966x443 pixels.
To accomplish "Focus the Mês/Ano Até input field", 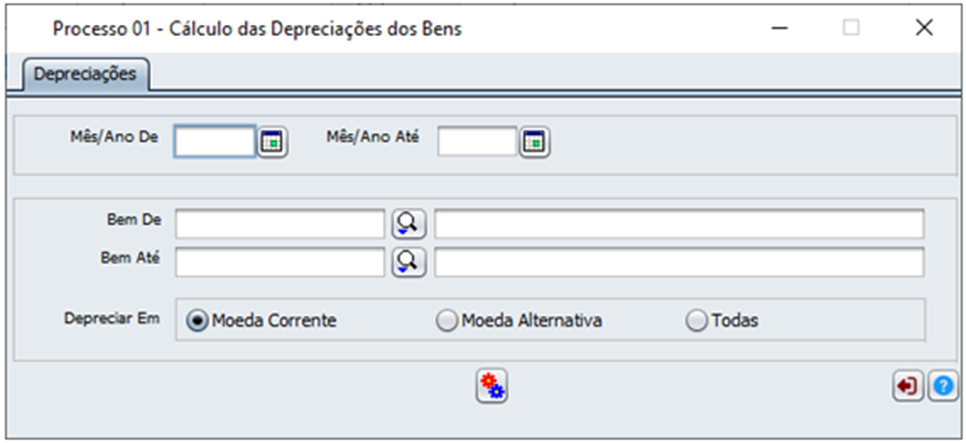I will pos(477,142).
